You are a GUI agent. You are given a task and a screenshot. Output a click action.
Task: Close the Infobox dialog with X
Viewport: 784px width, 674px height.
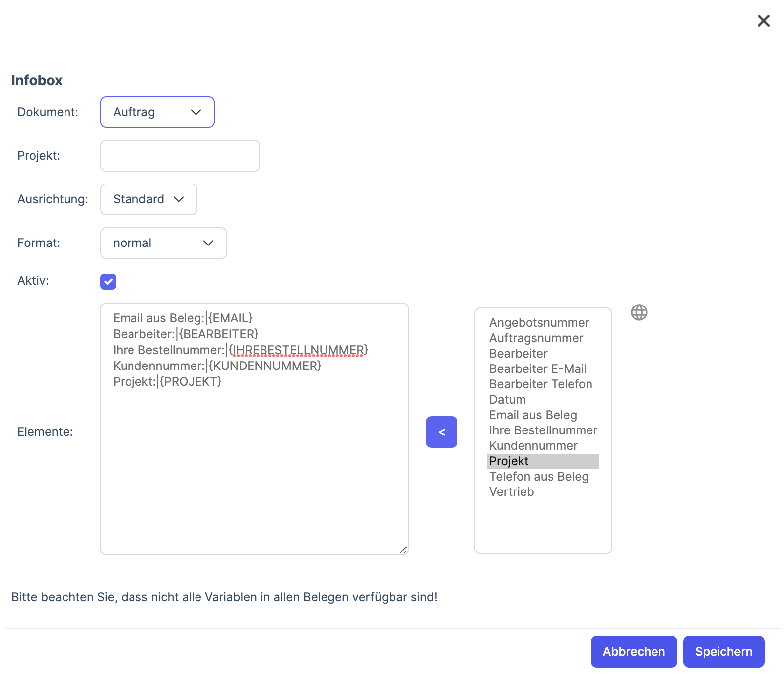pyautogui.click(x=763, y=21)
